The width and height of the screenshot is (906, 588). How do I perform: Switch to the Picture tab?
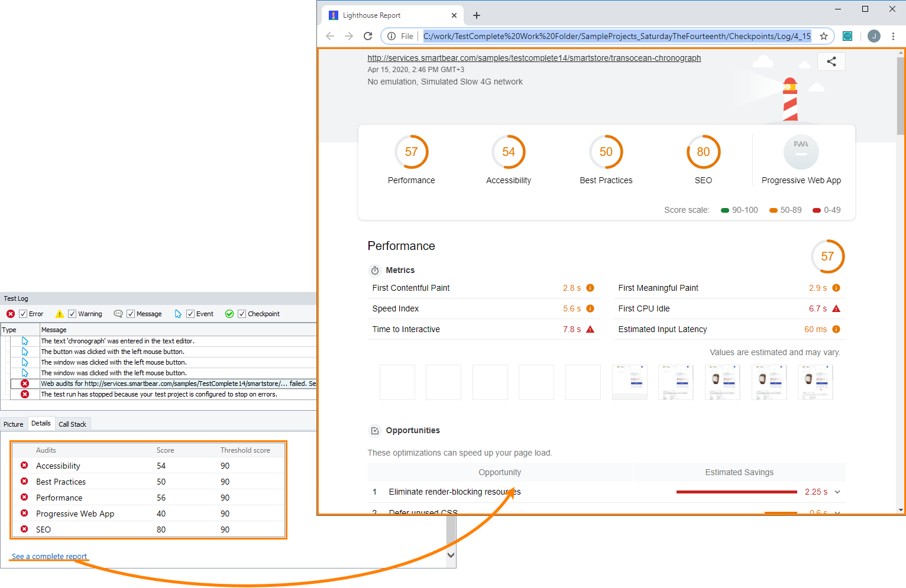tap(13, 424)
